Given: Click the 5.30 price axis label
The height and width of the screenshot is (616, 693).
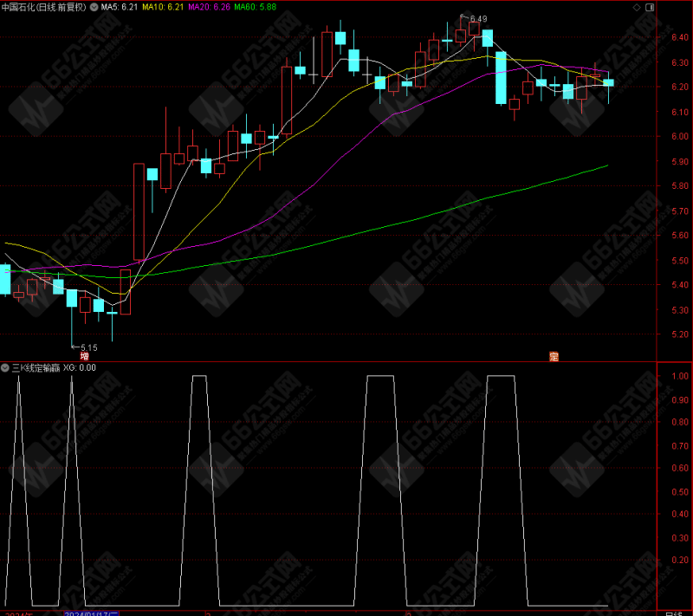Looking at the screenshot, I should coord(680,310).
